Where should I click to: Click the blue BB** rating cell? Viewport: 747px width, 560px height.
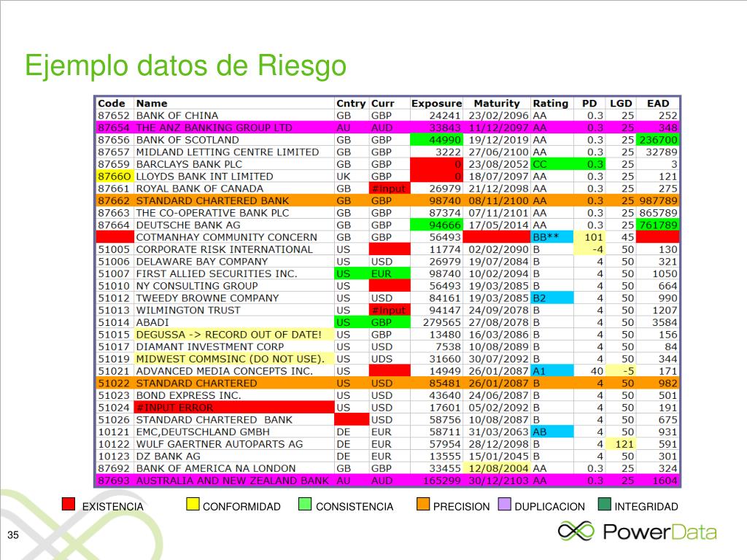click(551, 237)
